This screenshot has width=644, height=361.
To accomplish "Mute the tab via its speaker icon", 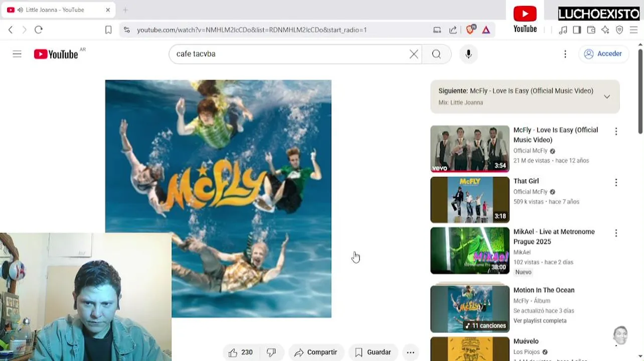I will pyautogui.click(x=20, y=10).
